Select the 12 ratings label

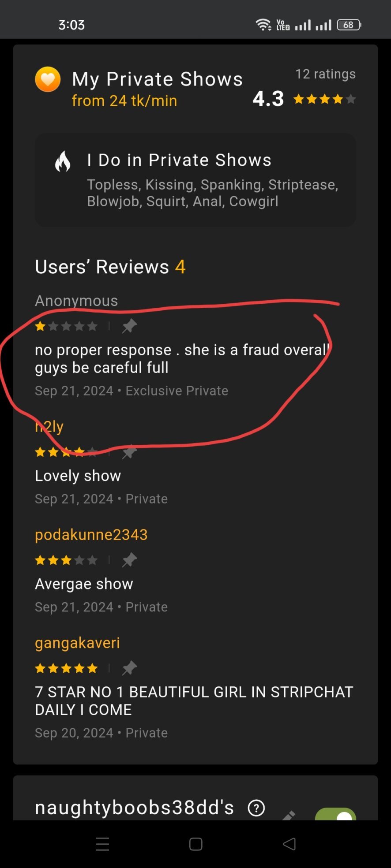(325, 74)
